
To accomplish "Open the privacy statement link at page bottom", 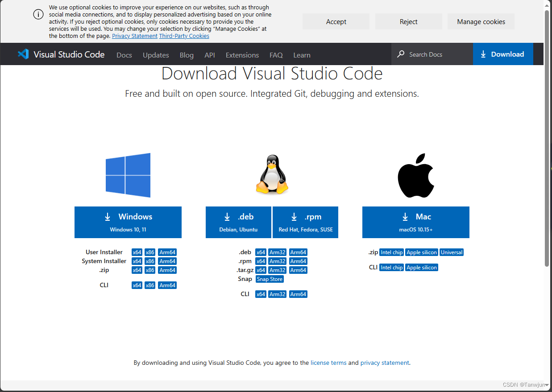I will click(385, 363).
